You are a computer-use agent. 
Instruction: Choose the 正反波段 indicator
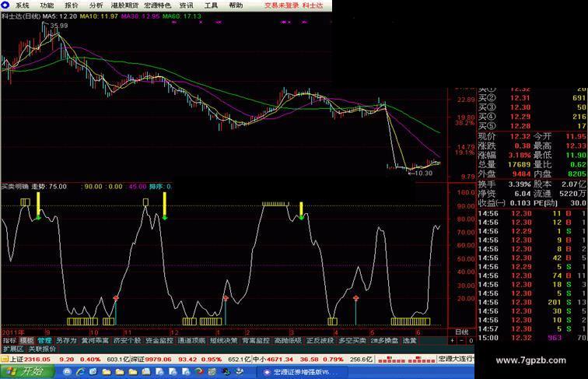(x=320, y=340)
